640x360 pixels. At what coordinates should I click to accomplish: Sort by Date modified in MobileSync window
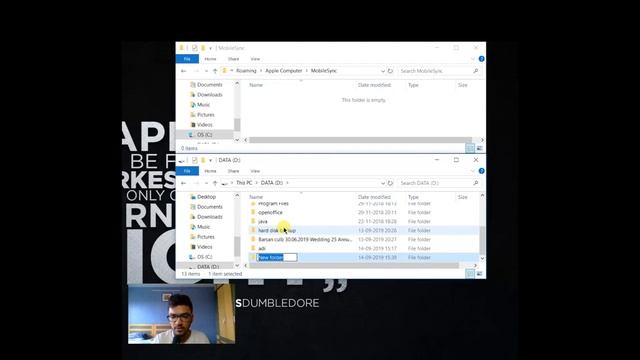[x=374, y=85]
